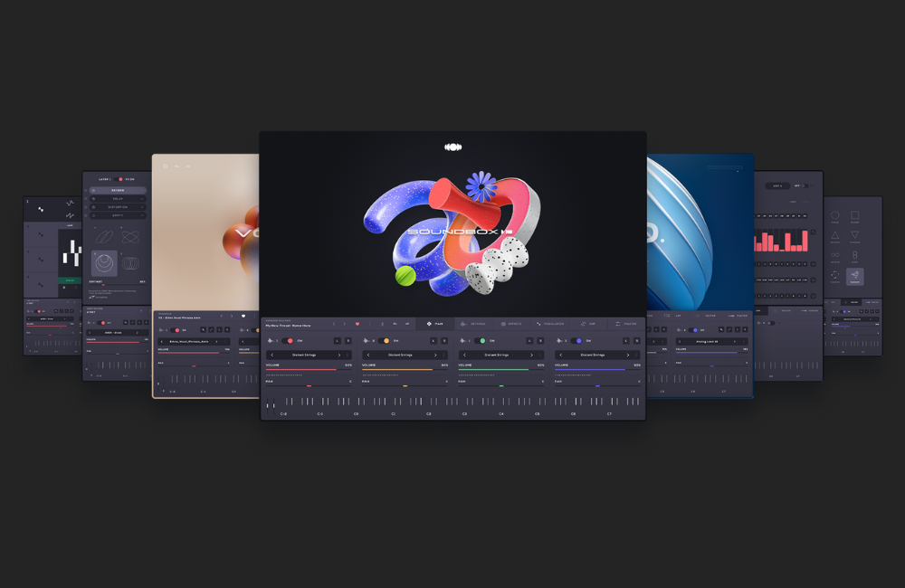
Task: Click the waveform icon of the red layer
Action: click(270, 340)
